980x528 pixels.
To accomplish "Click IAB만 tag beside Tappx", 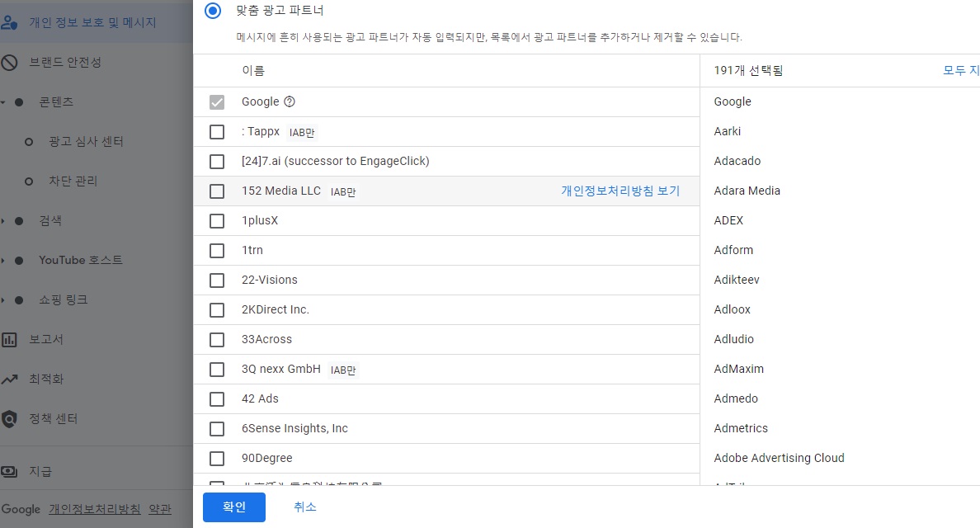I will click(302, 133).
